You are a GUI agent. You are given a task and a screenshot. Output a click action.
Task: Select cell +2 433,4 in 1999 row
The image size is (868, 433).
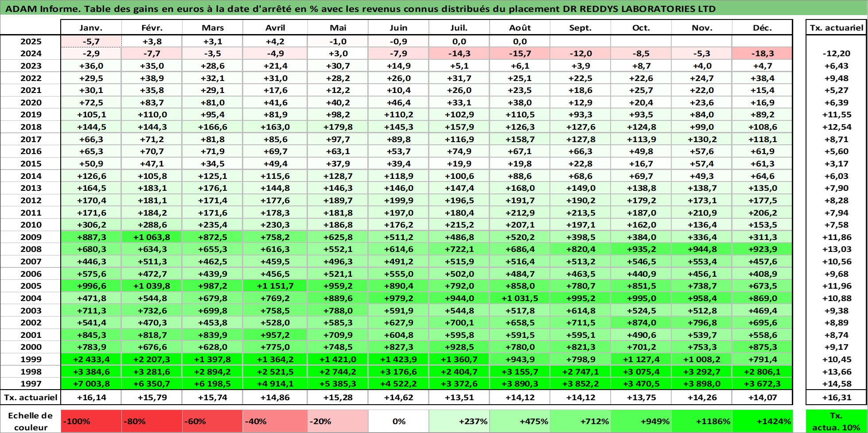[x=91, y=360]
